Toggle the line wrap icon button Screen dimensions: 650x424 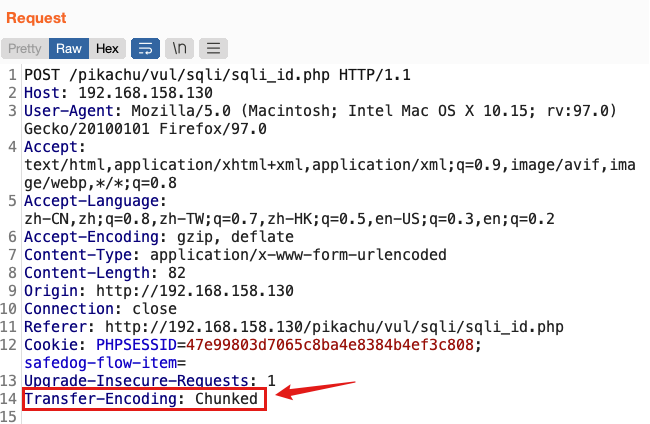coord(146,48)
